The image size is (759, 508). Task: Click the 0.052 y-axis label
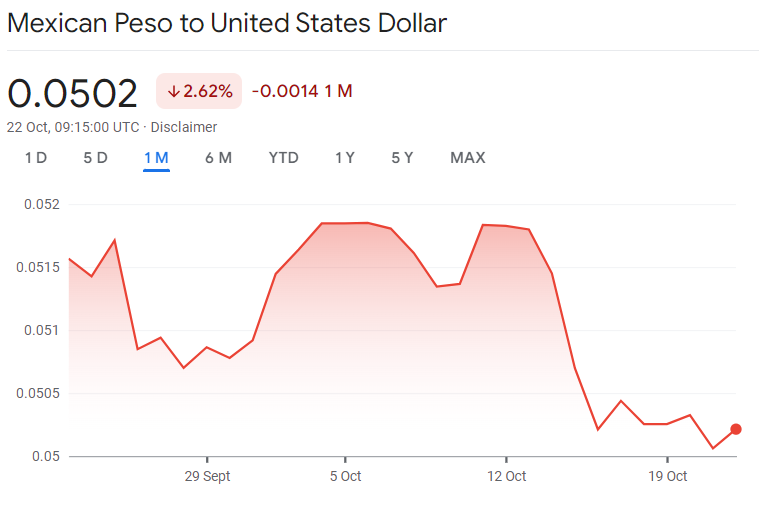[42, 204]
